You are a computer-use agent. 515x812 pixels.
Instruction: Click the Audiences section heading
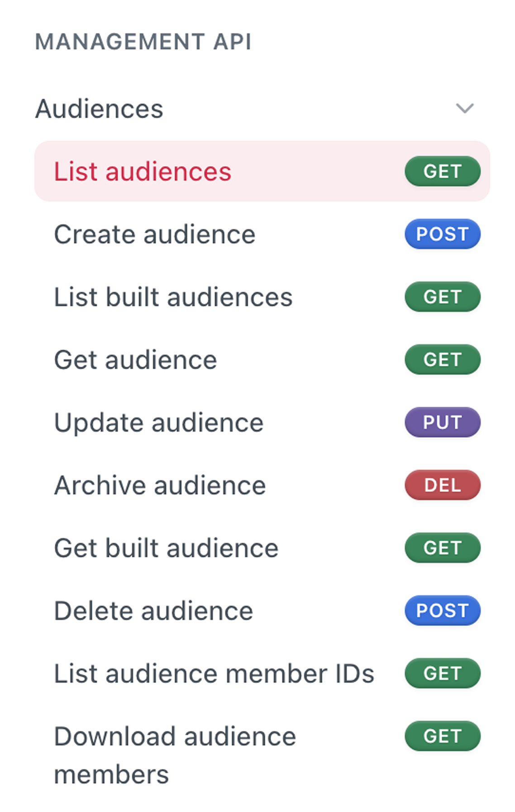(x=99, y=109)
